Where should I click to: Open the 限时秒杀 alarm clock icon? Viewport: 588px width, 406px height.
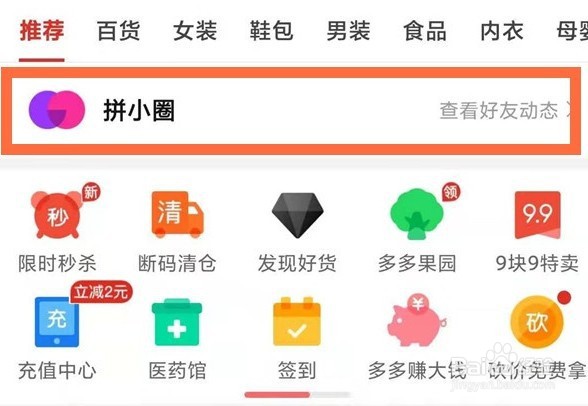(x=57, y=215)
